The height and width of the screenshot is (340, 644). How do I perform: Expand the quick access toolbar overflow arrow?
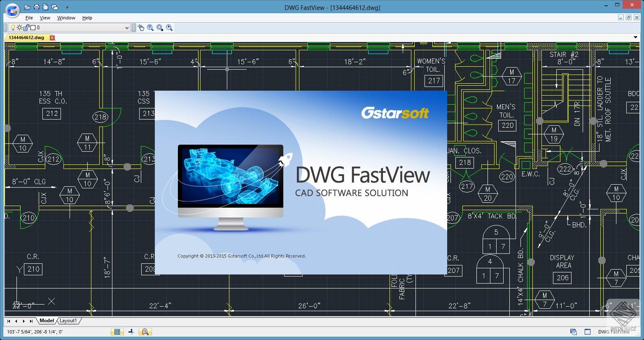pos(67,7)
